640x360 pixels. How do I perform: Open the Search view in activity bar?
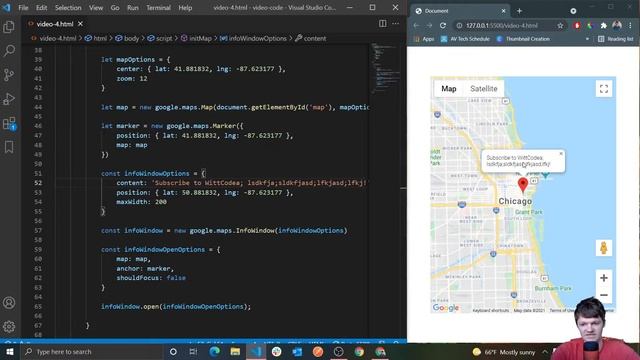9,51
